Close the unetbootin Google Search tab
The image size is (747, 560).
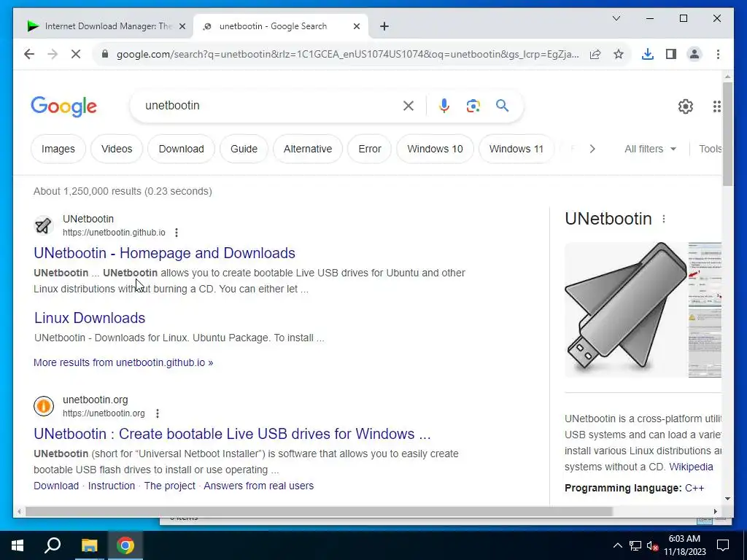(356, 26)
